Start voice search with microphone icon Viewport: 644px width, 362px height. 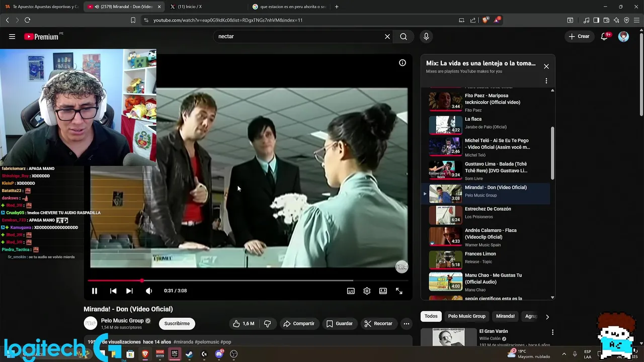426,36
